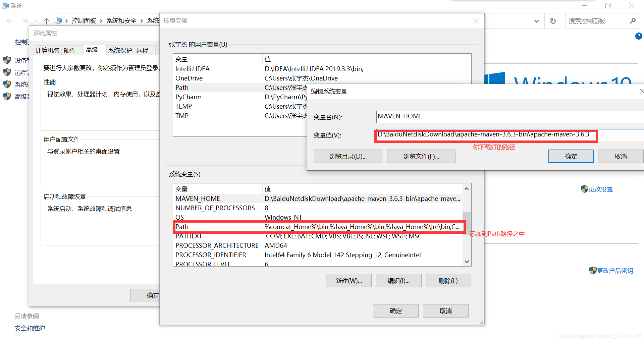Close the 编辑系统变量 dialog
Screen dimensions: 644x342
(x=641, y=91)
